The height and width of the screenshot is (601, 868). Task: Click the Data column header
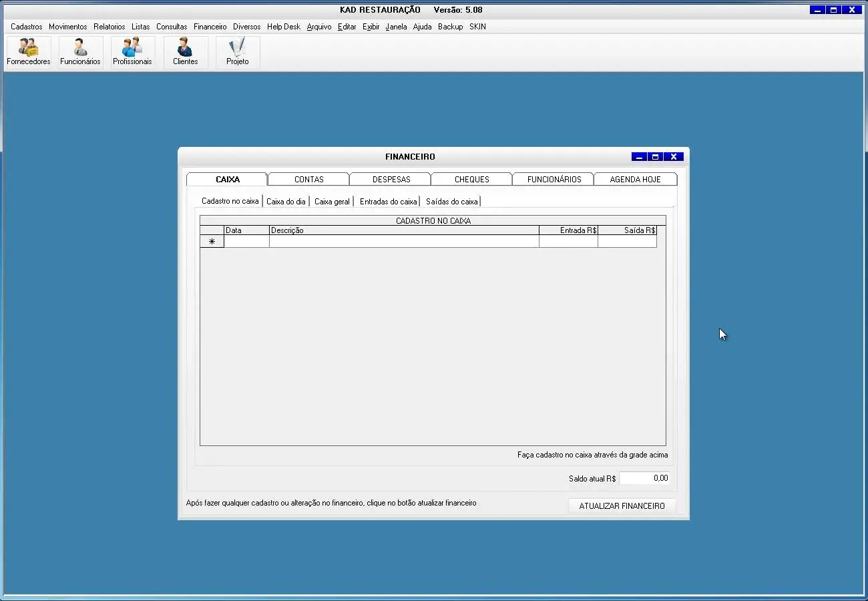247,230
